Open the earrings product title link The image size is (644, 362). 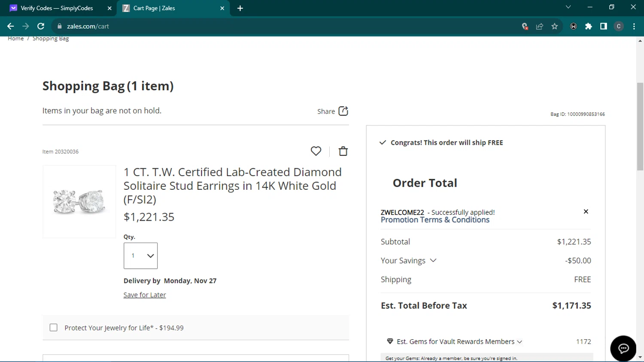pyautogui.click(x=232, y=186)
